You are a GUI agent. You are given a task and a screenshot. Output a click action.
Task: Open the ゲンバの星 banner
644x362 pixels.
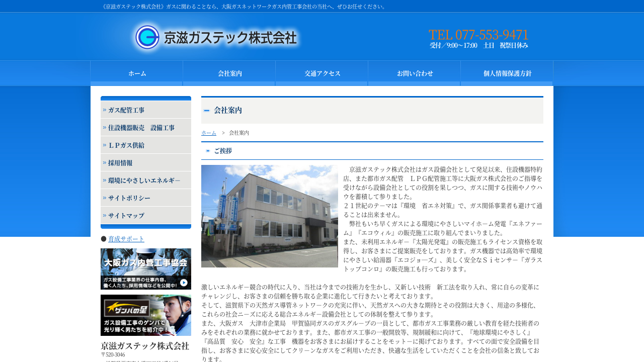[x=146, y=315]
